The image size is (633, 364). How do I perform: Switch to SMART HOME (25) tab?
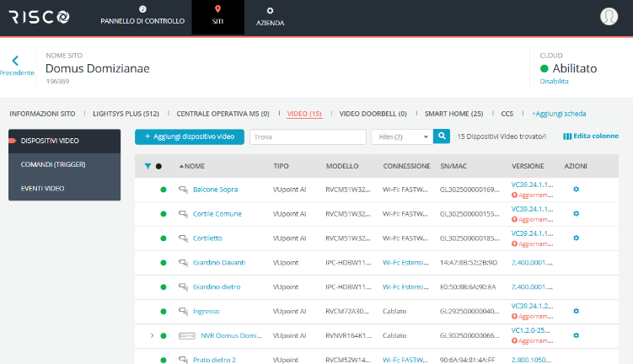(x=453, y=113)
